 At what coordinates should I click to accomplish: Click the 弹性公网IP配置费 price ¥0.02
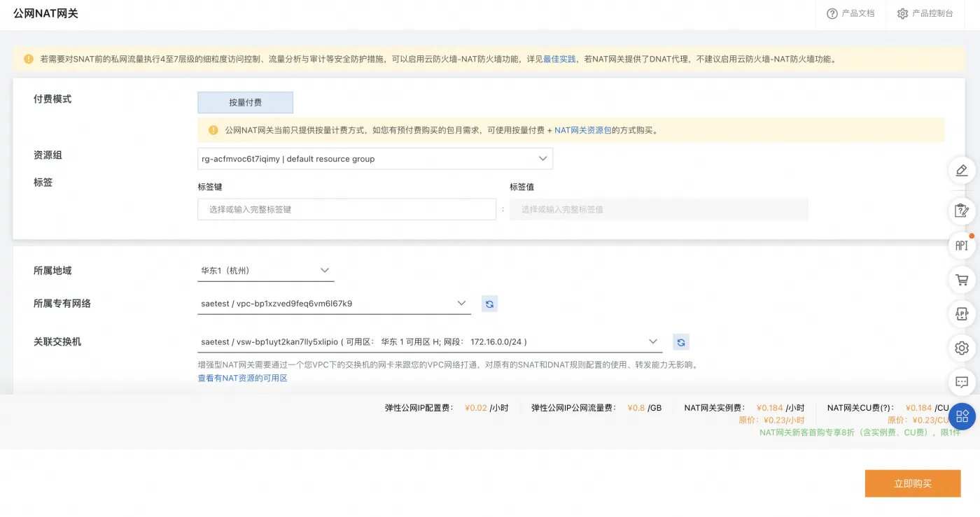[x=476, y=408]
